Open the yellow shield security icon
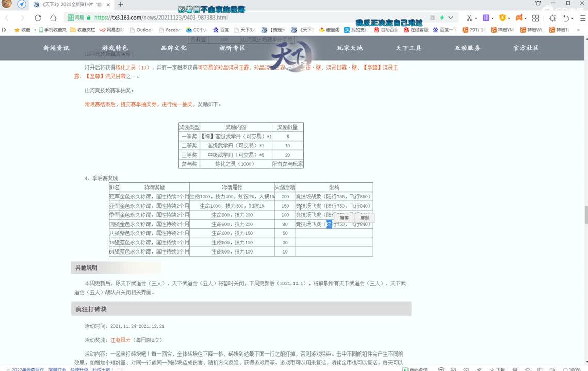The image size is (588, 371). (502, 18)
